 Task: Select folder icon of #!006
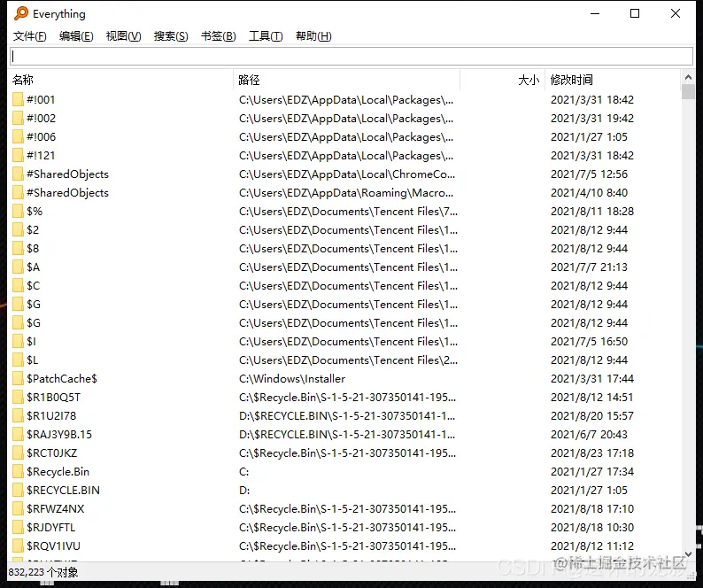18,136
